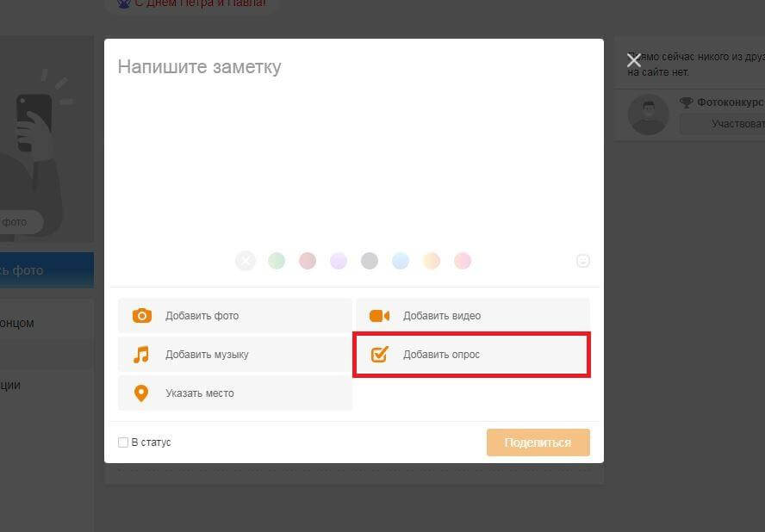Click the location pin icon
The height and width of the screenshot is (532, 765).
tap(141, 393)
